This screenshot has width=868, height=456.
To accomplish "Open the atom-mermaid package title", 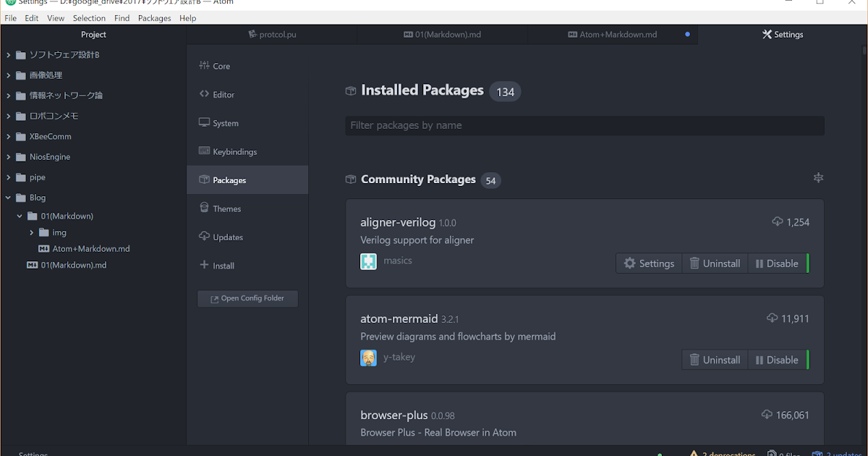I will [x=399, y=318].
